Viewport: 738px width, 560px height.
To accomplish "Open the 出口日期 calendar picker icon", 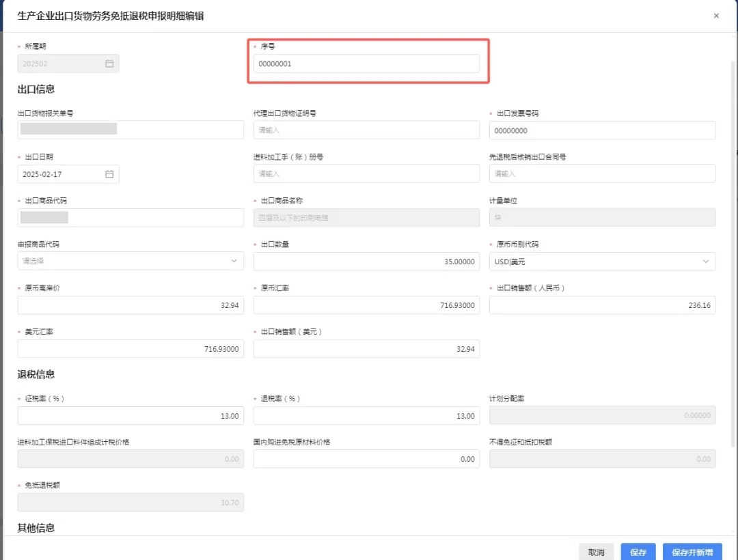I will (x=109, y=174).
